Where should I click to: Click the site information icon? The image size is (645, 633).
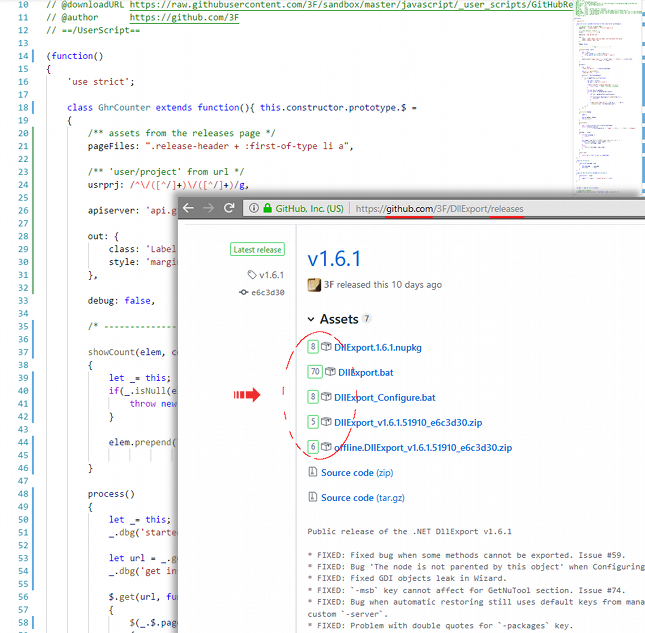pyautogui.click(x=254, y=208)
